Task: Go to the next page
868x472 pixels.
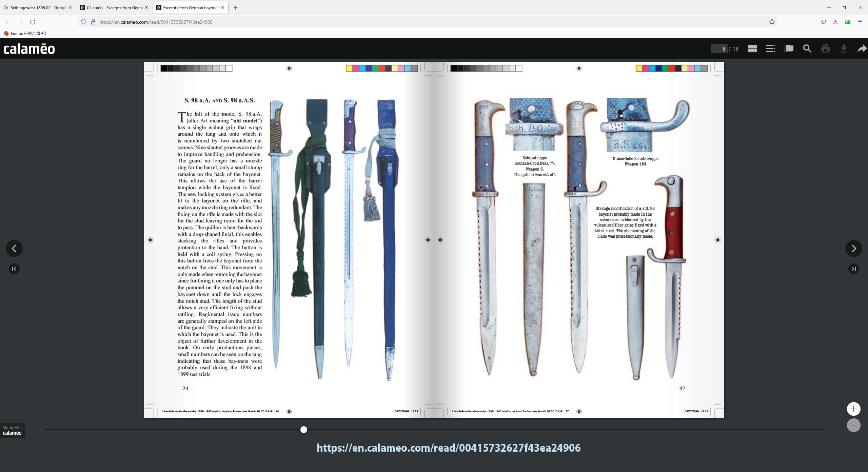Action: pos(853,249)
